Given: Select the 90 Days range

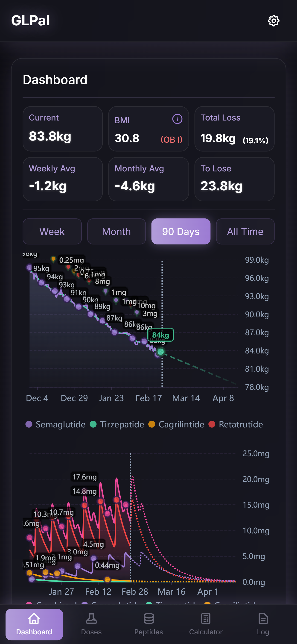Looking at the screenshot, I should tap(181, 232).
